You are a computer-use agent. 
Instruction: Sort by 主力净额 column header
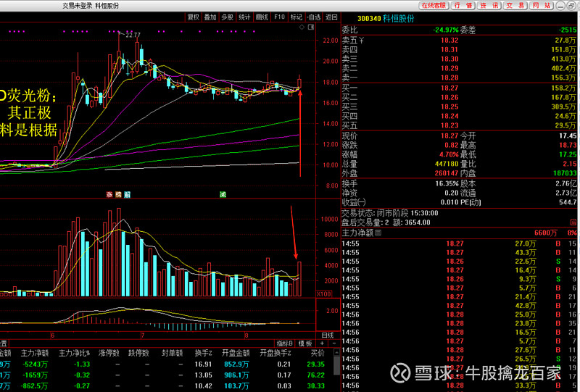coord(35,353)
